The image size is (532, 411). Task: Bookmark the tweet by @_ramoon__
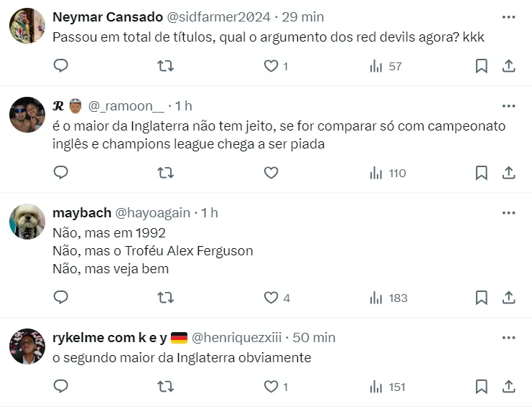coord(482,173)
